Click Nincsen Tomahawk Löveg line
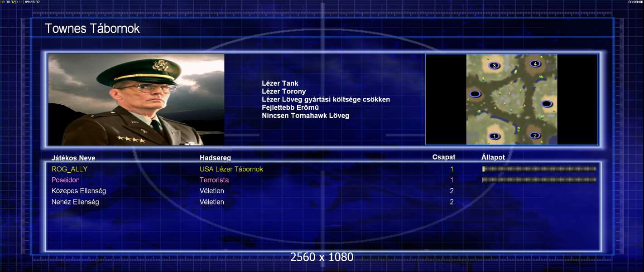Screen dimensions: 644x272 pyautogui.click(x=305, y=116)
